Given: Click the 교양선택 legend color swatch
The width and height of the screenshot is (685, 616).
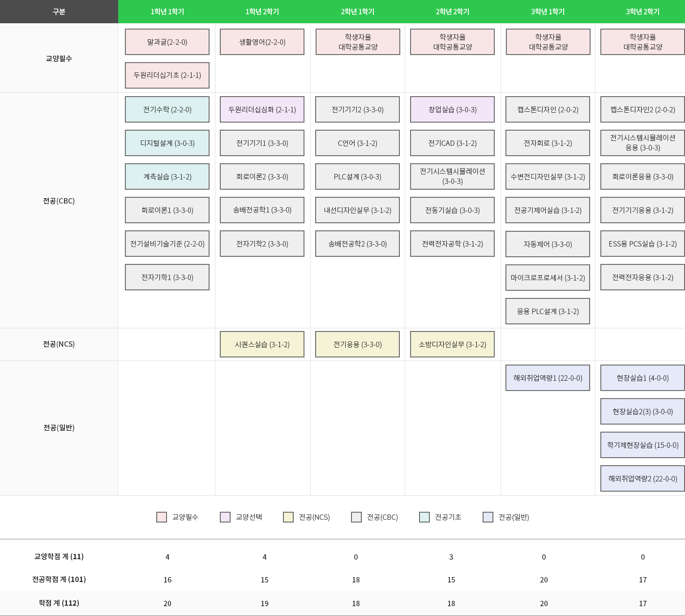Looking at the screenshot, I should (x=225, y=517).
